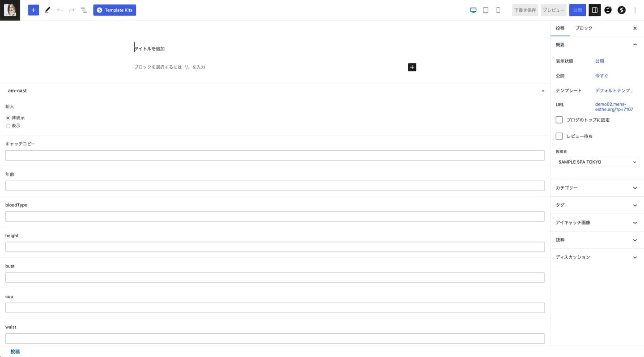Click the キャッチコピー text field
This screenshot has width=644, height=357.
[x=275, y=155]
